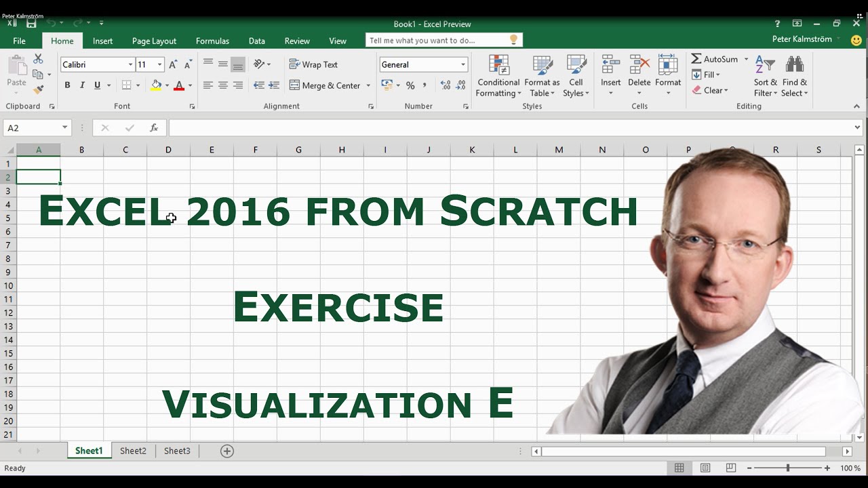Click the Cut scissors icon
Screen dimensions: 868x488
pos(38,59)
